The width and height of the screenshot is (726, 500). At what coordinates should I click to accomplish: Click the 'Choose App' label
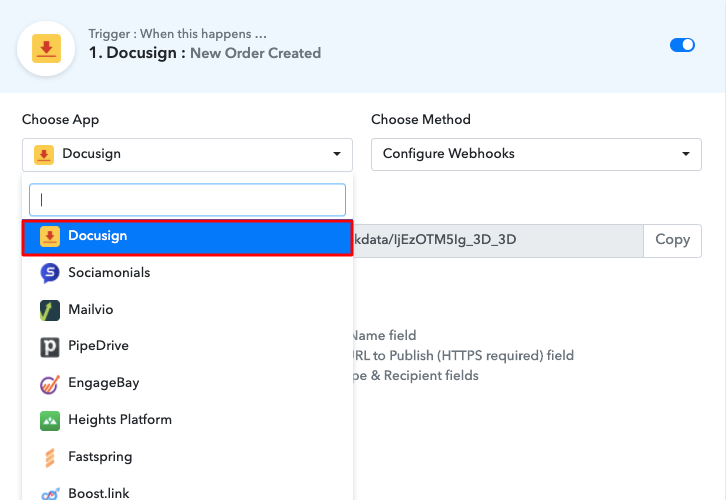coord(61,119)
